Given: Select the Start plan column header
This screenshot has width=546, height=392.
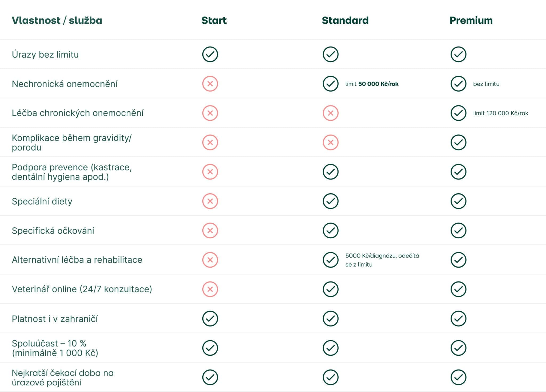Looking at the screenshot, I should coord(214,21).
